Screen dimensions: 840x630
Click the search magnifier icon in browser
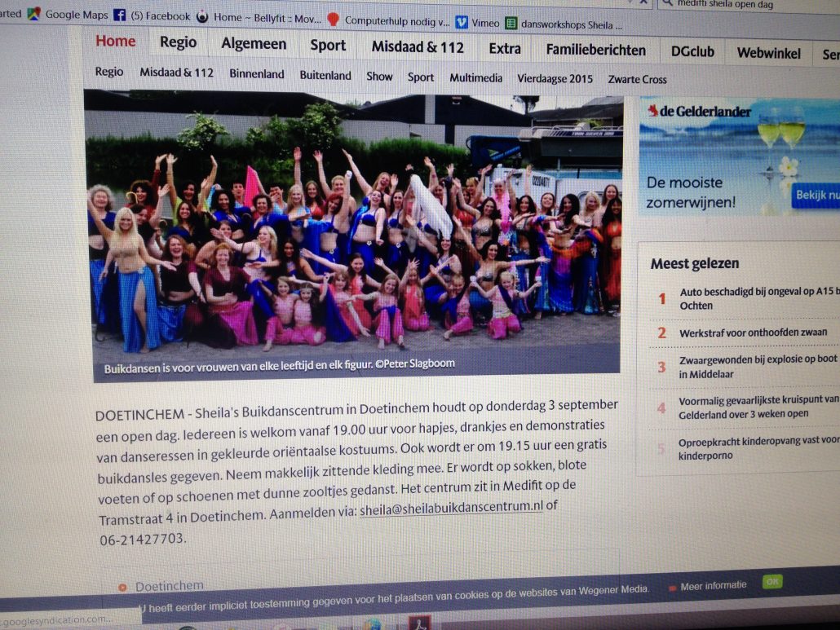[x=666, y=2]
